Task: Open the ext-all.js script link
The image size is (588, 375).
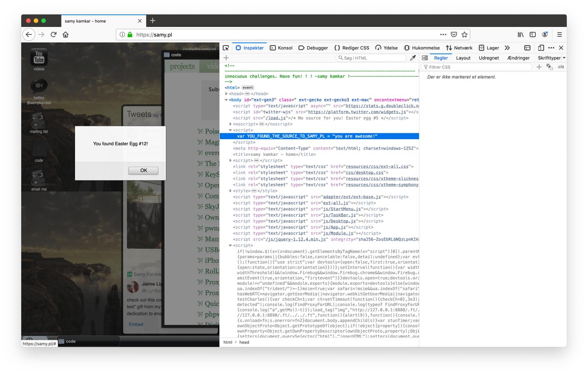Action: [336, 203]
